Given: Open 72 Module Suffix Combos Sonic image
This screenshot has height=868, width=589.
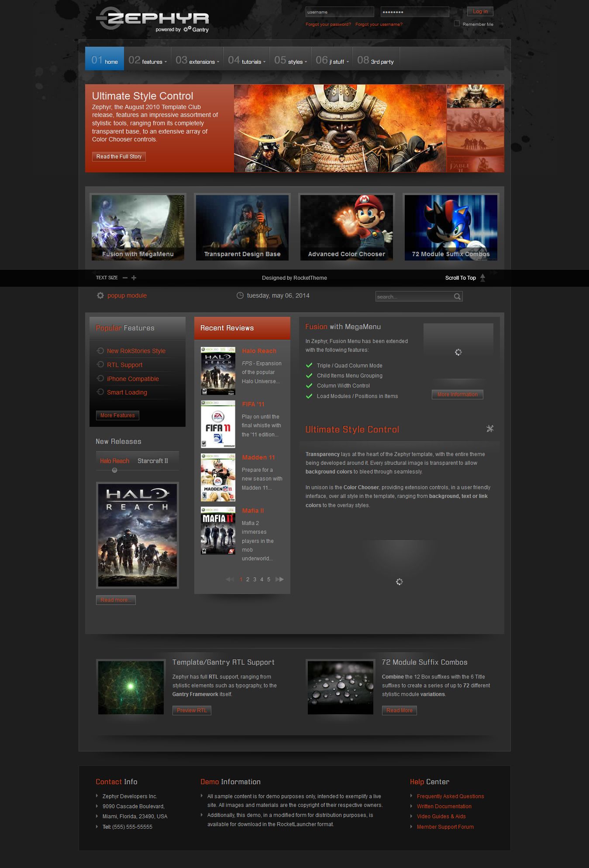Looking at the screenshot, I should pyautogui.click(x=451, y=227).
